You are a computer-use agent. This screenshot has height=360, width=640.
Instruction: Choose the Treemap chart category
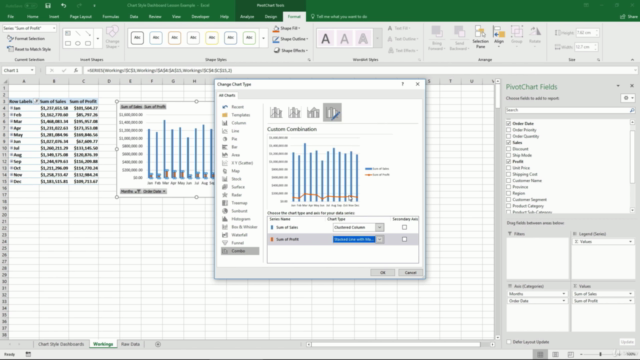pyautogui.click(x=239, y=203)
